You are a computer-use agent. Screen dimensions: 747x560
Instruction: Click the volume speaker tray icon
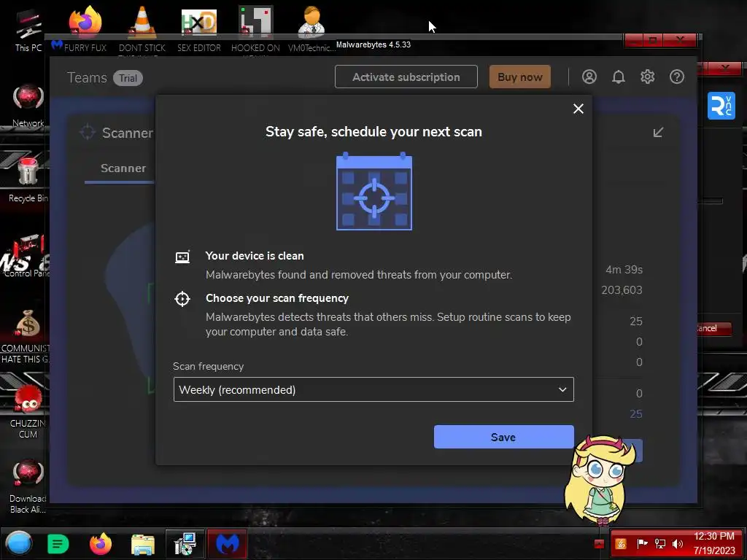[x=677, y=544]
